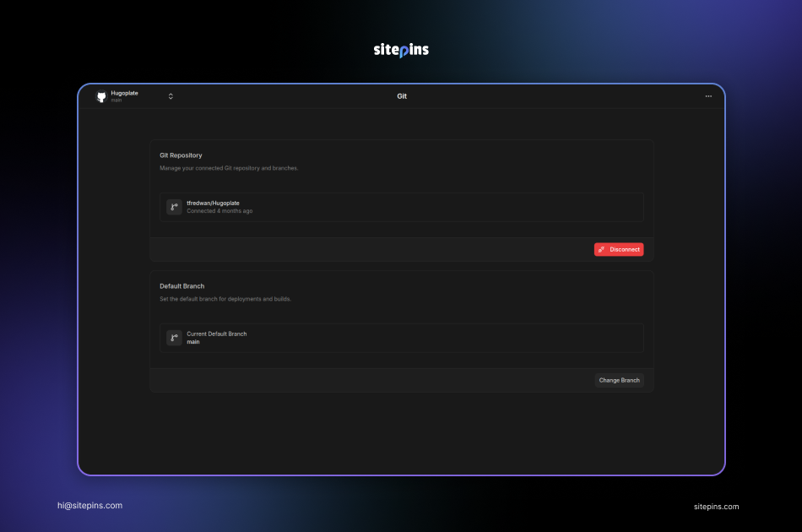Click the Change Branch button
The width and height of the screenshot is (802, 532).
pos(619,381)
